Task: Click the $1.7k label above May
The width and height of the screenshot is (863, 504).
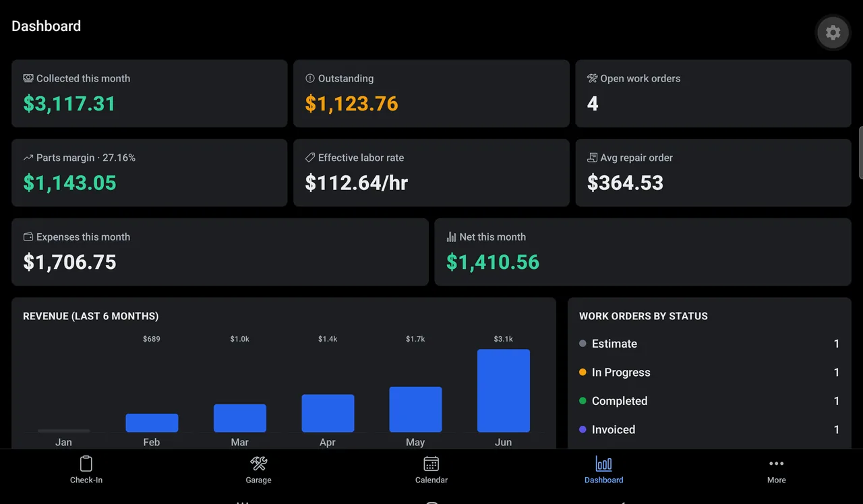Action: (415, 339)
